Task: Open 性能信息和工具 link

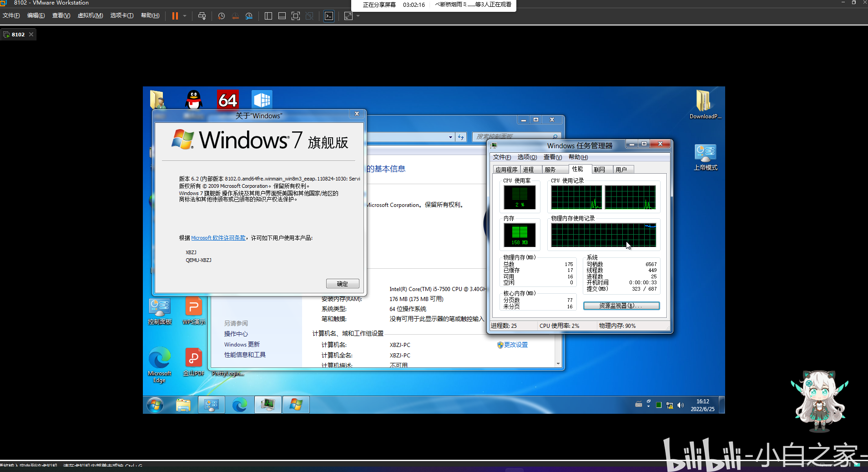Action: (x=245, y=355)
